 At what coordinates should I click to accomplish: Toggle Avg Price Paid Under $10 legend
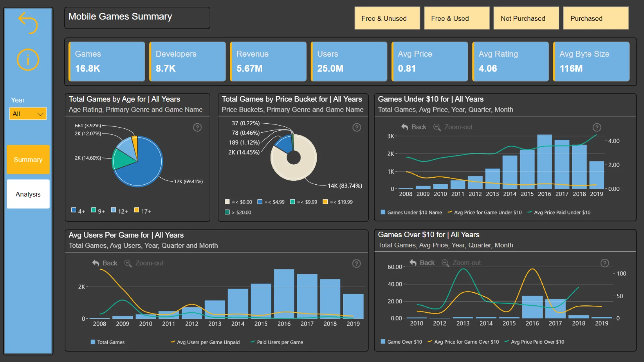559,213
